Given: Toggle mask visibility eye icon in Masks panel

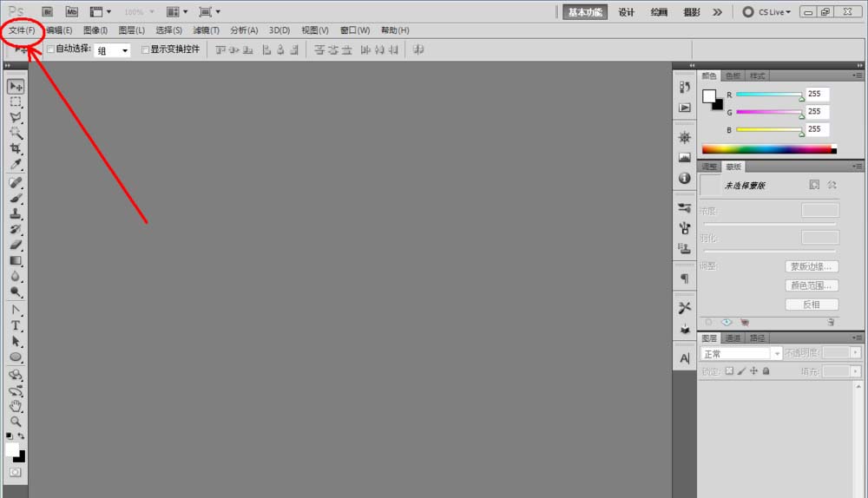Looking at the screenshot, I should (727, 322).
